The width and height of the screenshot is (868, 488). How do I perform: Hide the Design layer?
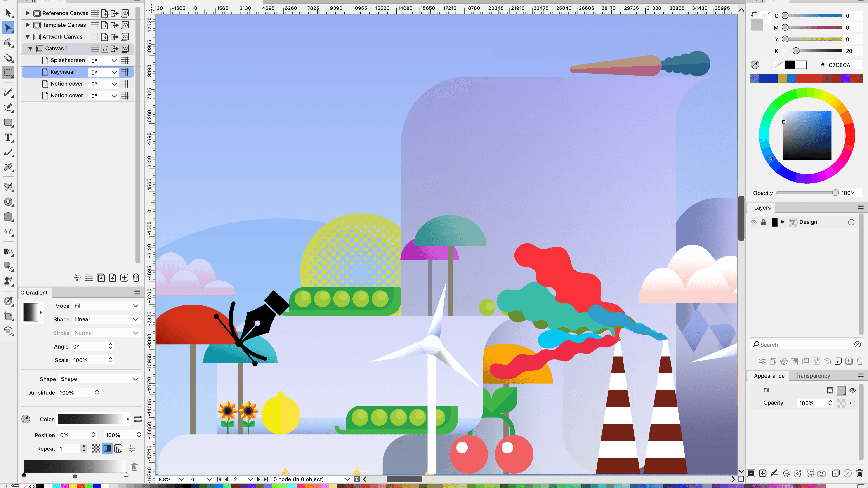(753, 222)
